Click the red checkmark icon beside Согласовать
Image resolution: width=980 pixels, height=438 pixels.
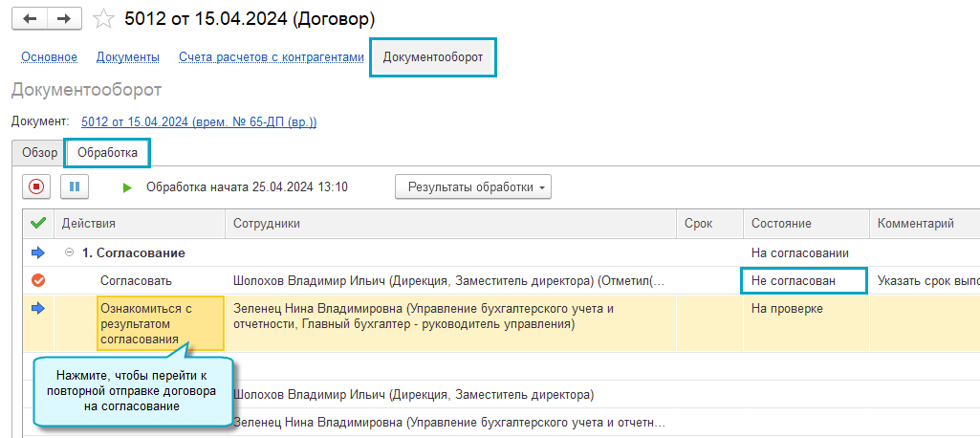pyautogui.click(x=38, y=281)
